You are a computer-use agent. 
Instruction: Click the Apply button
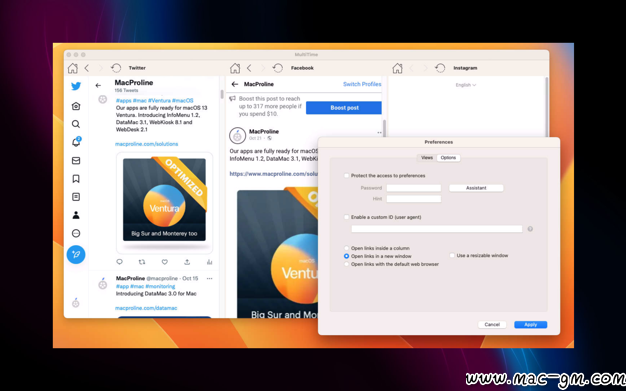tap(530, 324)
